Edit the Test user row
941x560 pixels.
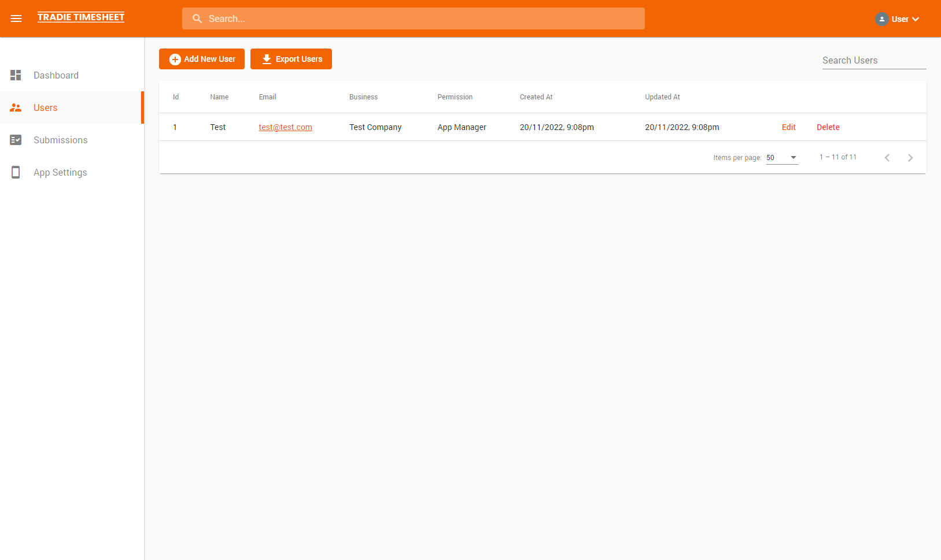point(788,127)
